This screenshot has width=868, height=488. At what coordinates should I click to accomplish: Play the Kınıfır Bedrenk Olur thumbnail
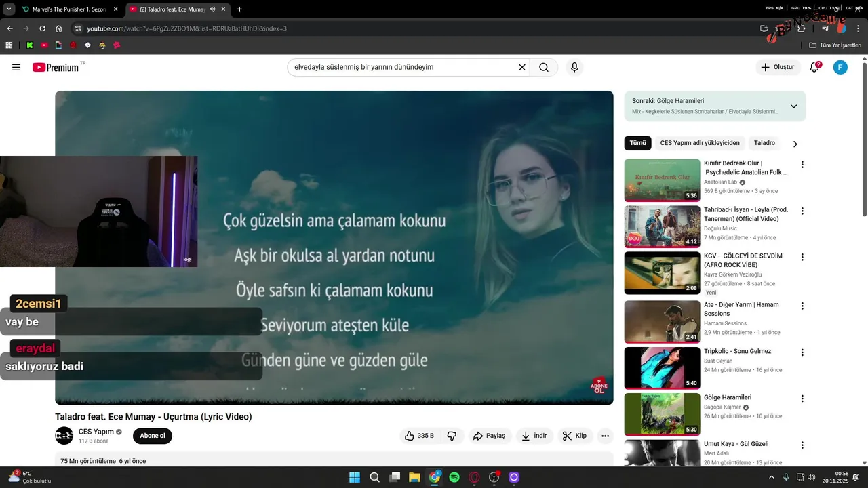[x=662, y=180]
